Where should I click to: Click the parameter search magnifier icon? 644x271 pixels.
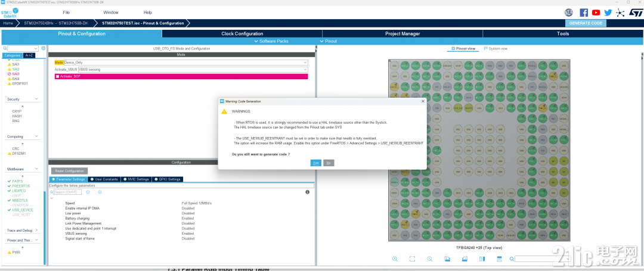pos(52,192)
